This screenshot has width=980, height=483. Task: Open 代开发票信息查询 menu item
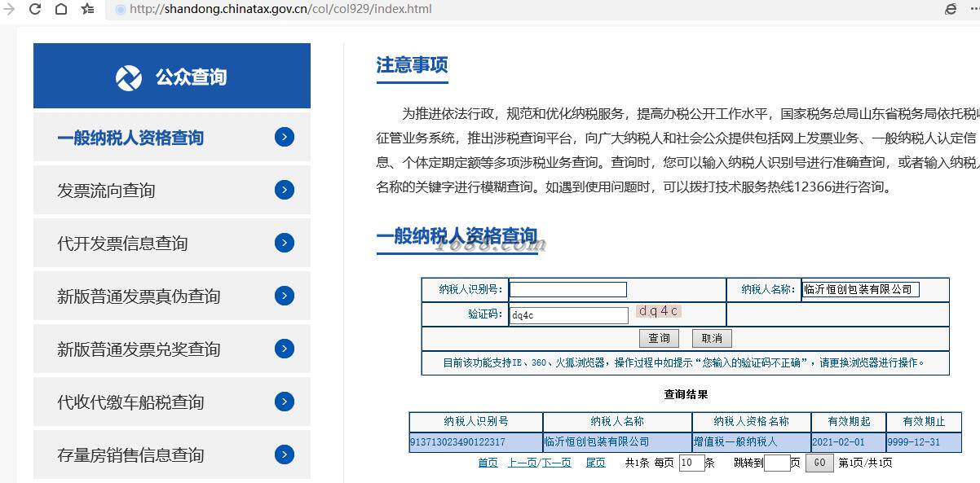click(172, 243)
